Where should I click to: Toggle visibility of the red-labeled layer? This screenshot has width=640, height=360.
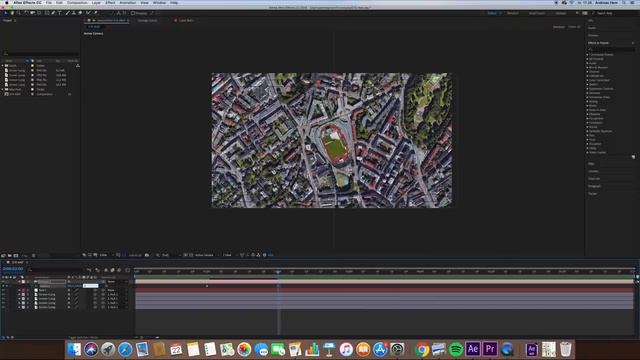3,290
